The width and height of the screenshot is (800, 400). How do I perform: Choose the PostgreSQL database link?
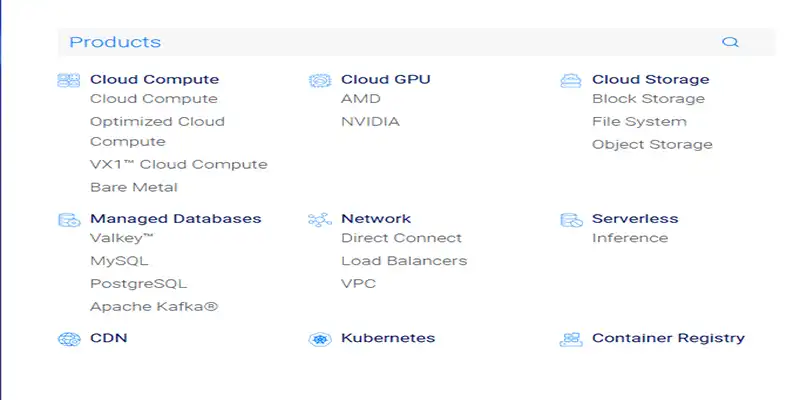pos(138,284)
